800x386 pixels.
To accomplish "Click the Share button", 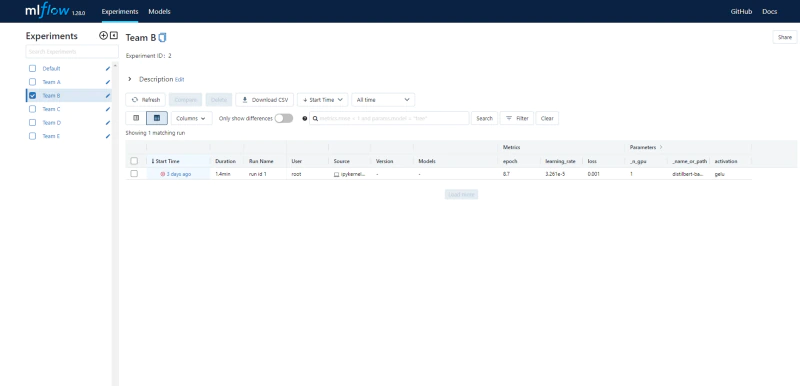I will coord(785,37).
